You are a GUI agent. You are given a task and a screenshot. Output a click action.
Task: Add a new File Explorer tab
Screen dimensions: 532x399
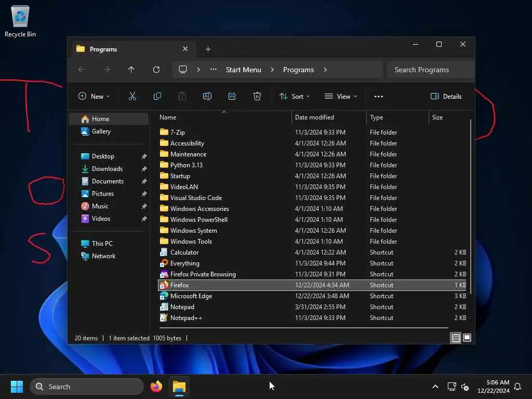click(x=208, y=49)
